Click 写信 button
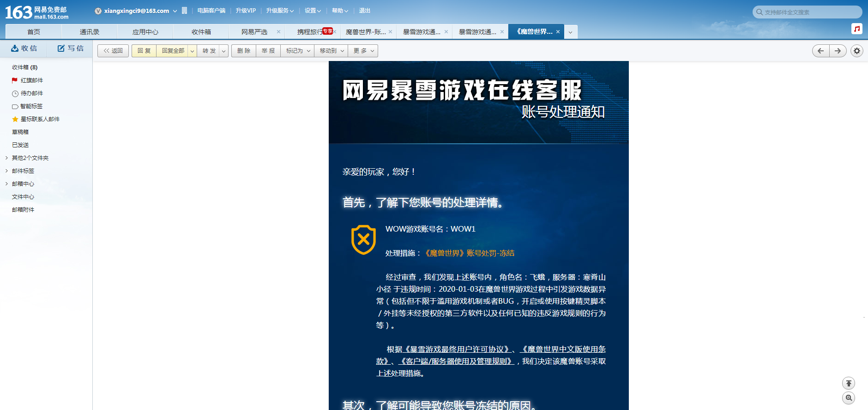The image size is (868, 410). pos(70,49)
